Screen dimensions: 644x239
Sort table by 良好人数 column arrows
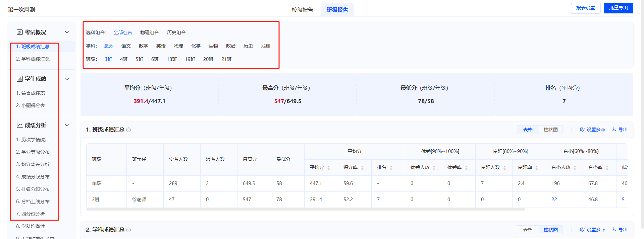[x=504, y=168]
